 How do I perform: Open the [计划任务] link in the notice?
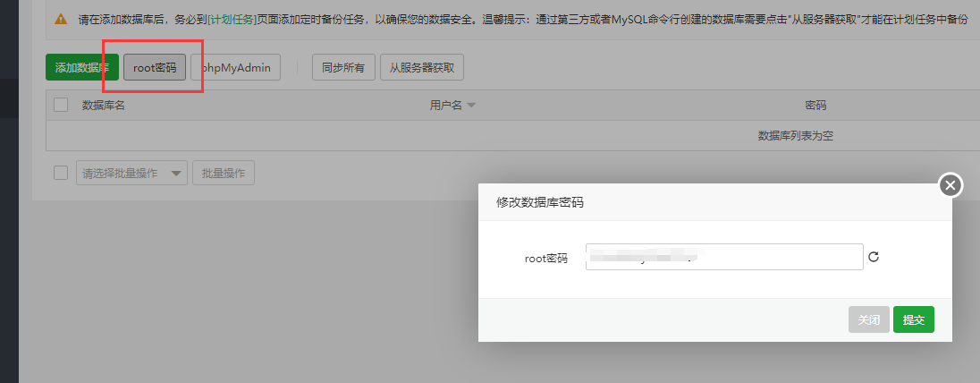234,19
